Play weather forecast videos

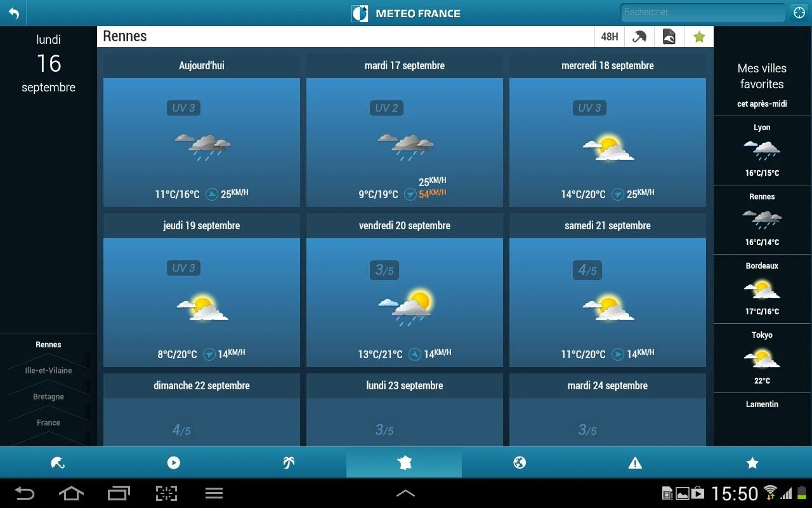tap(173, 463)
